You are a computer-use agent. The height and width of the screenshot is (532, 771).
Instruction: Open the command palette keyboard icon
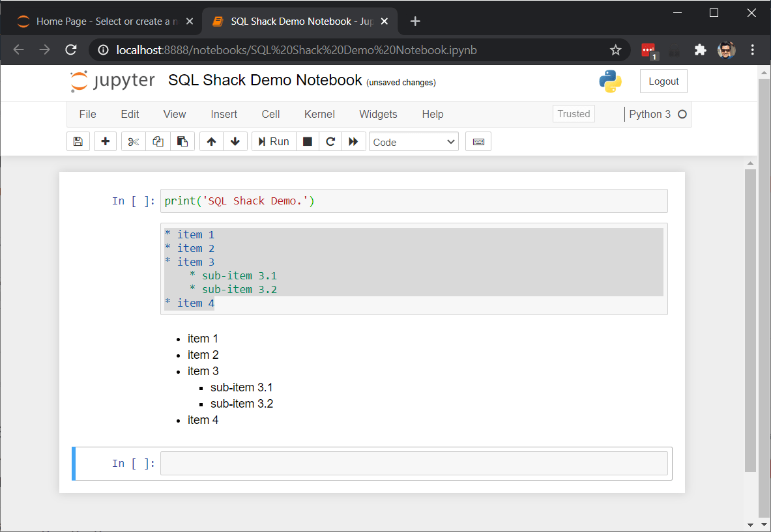click(x=478, y=141)
